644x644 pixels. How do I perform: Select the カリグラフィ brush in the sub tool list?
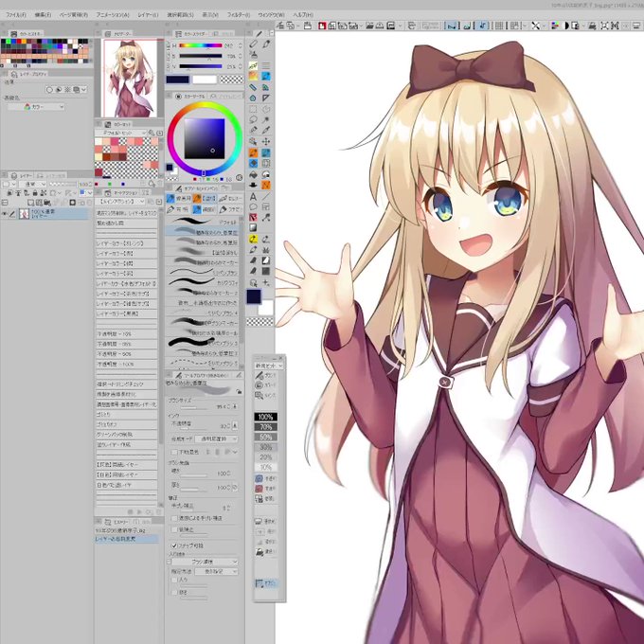click(x=204, y=282)
